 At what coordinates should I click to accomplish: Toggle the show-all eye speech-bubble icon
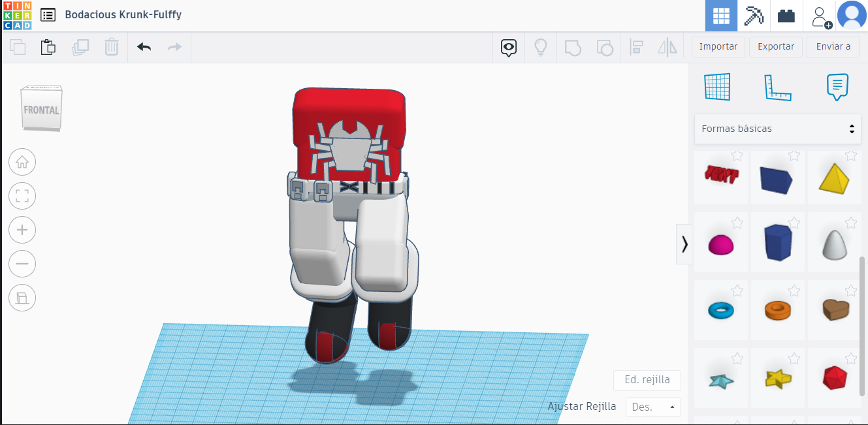509,47
